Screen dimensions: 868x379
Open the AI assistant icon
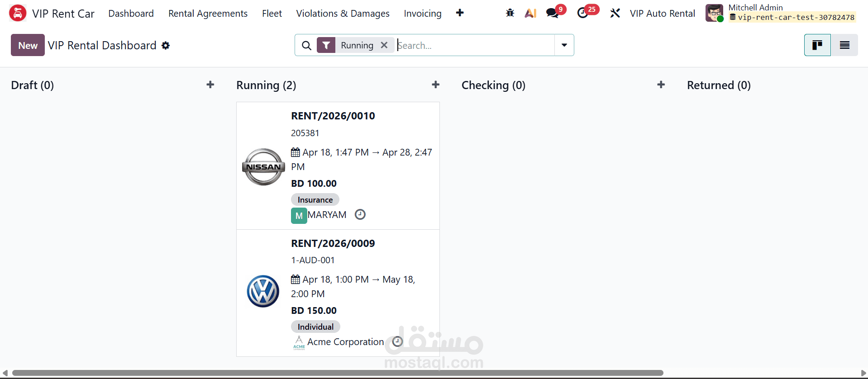tap(530, 13)
